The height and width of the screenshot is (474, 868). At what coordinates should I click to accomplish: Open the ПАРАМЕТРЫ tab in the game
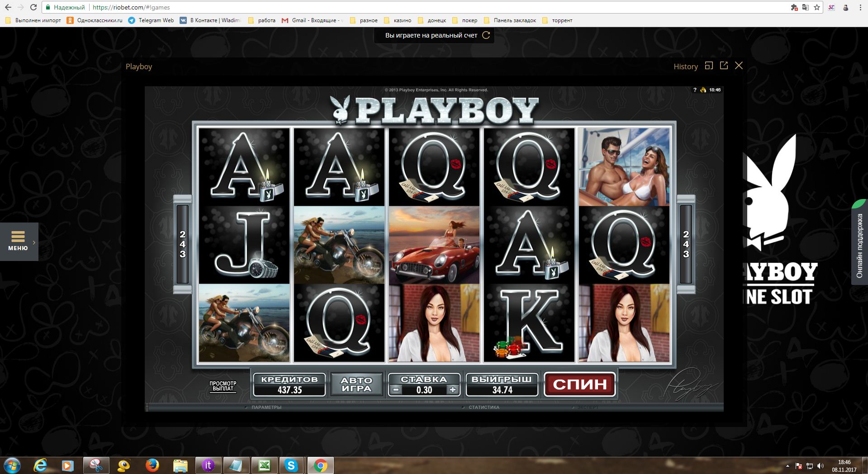point(266,408)
